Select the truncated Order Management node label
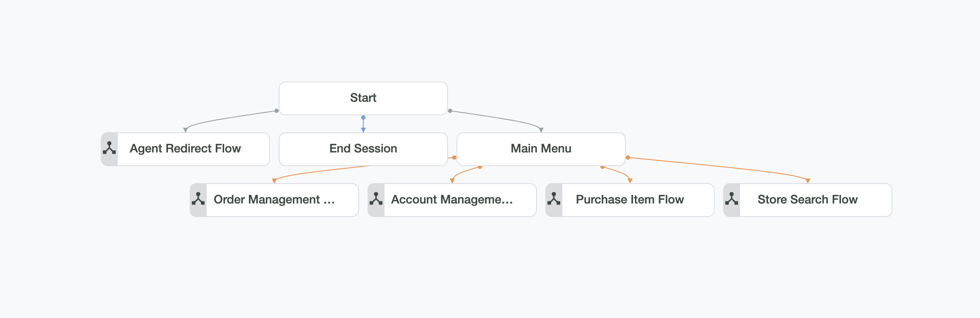 tap(274, 199)
